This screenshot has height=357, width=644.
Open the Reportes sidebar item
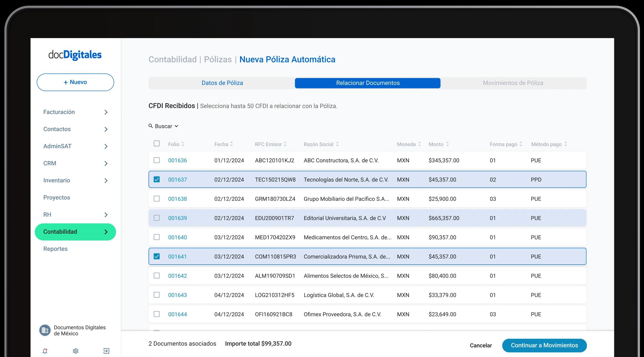(55, 249)
